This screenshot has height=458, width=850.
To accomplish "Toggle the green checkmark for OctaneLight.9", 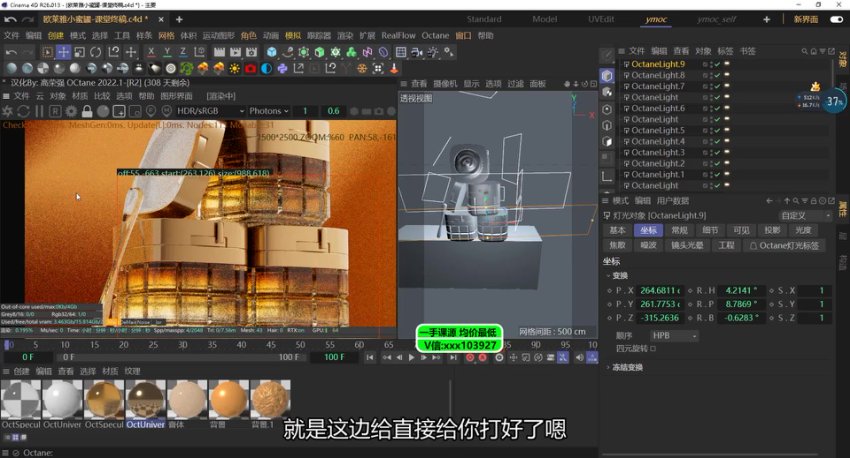I will click(x=716, y=64).
